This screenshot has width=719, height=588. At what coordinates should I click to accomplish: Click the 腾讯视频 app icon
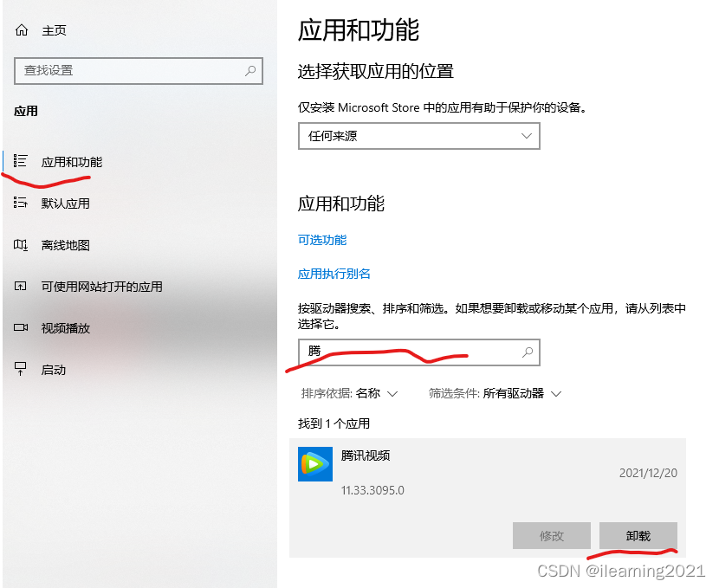coord(315,464)
